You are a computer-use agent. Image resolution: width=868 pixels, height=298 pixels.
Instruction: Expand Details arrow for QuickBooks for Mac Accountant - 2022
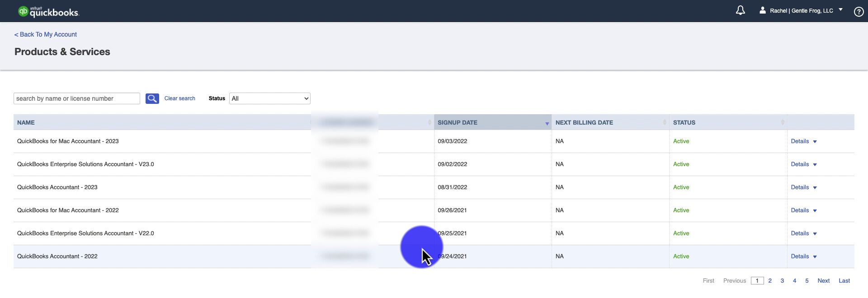point(815,211)
